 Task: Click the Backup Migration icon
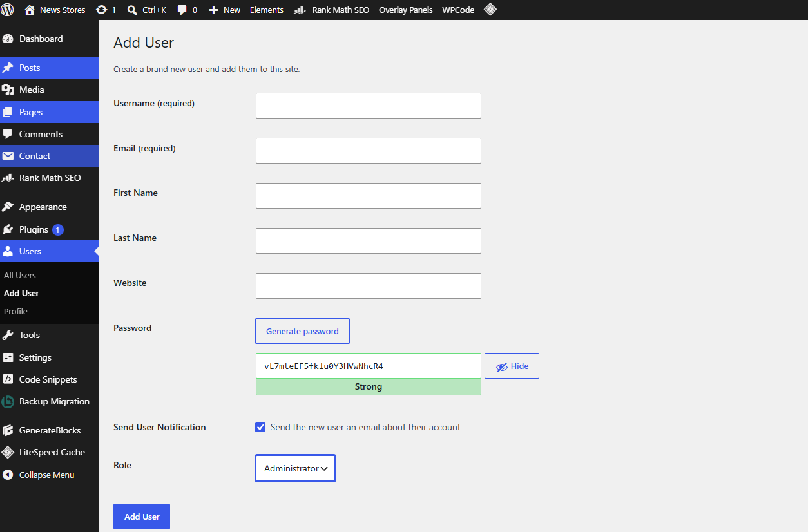[8, 401]
